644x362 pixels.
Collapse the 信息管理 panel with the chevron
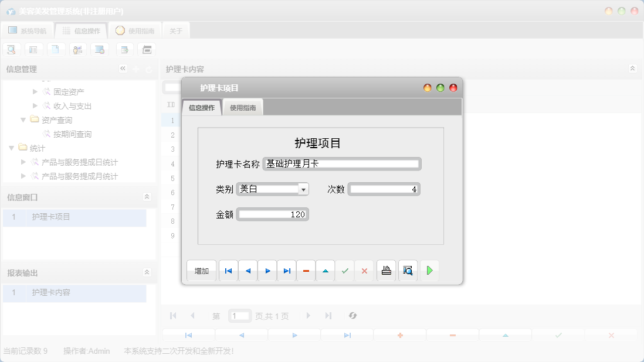click(x=123, y=69)
